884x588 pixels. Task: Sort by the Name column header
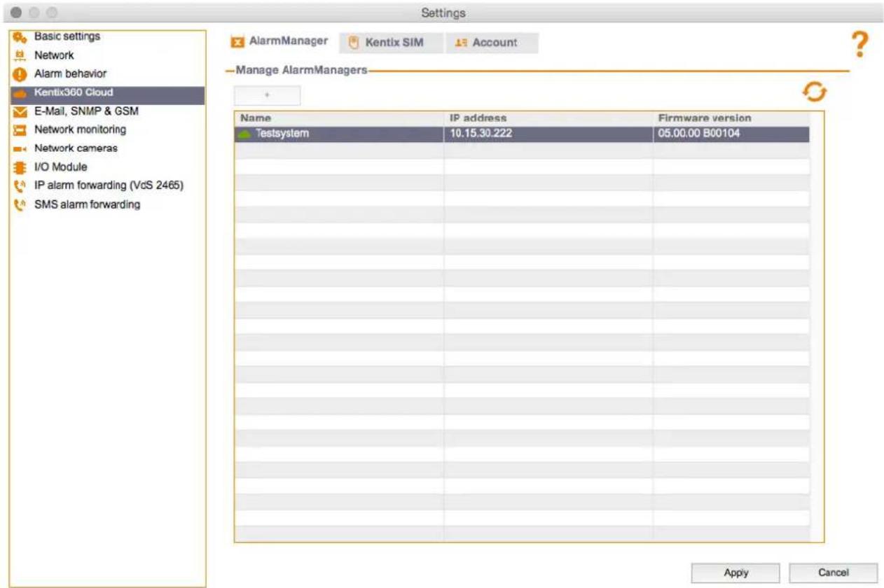[339, 118]
